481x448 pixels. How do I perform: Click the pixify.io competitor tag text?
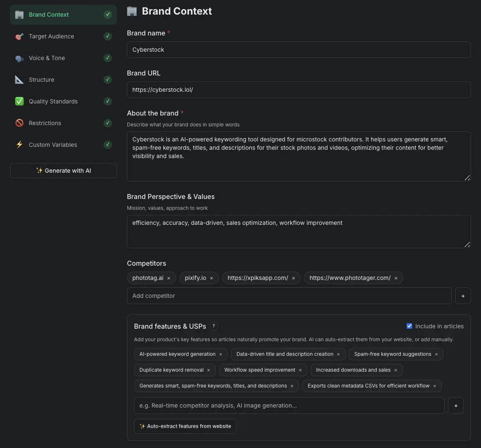click(195, 278)
